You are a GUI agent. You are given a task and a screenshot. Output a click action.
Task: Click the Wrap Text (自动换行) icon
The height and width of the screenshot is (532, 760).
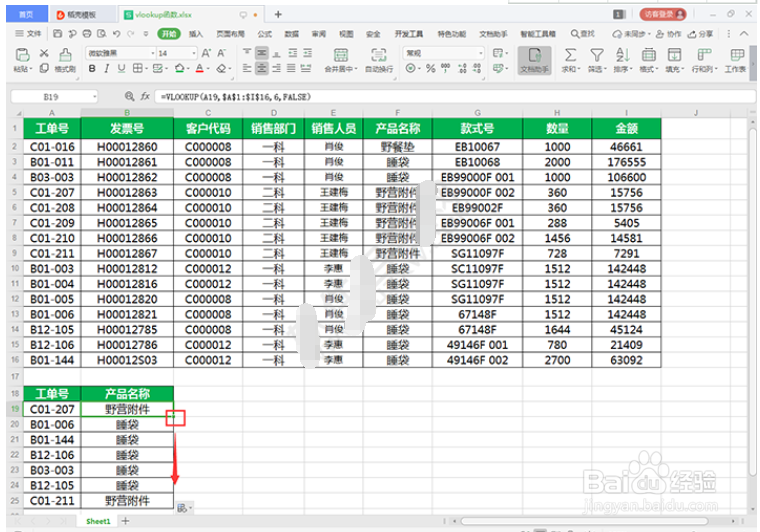click(x=379, y=54)
